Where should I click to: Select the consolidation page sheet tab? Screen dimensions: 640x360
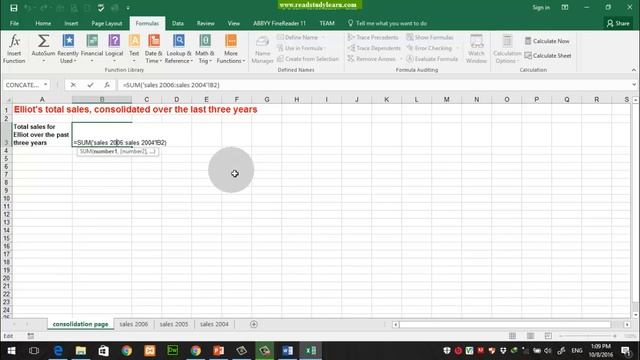pyautogui.click(x=80, y=324)
